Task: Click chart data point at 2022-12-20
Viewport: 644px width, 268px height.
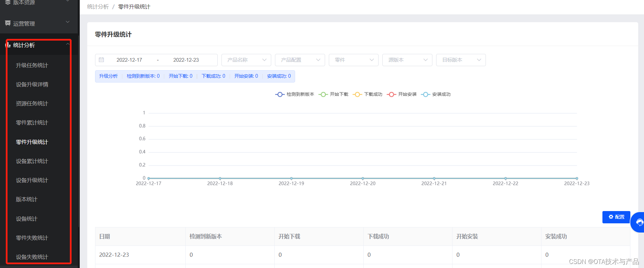Action: [363, 178]
